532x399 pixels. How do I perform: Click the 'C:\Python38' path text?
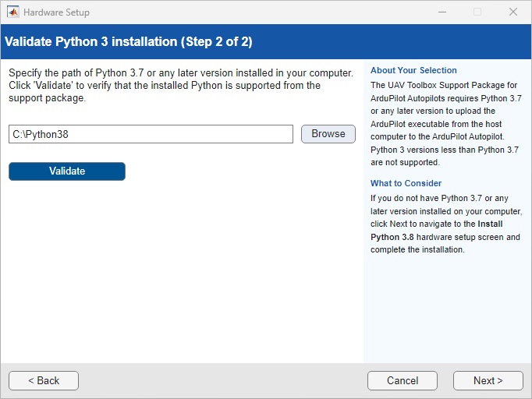[41, 134]
